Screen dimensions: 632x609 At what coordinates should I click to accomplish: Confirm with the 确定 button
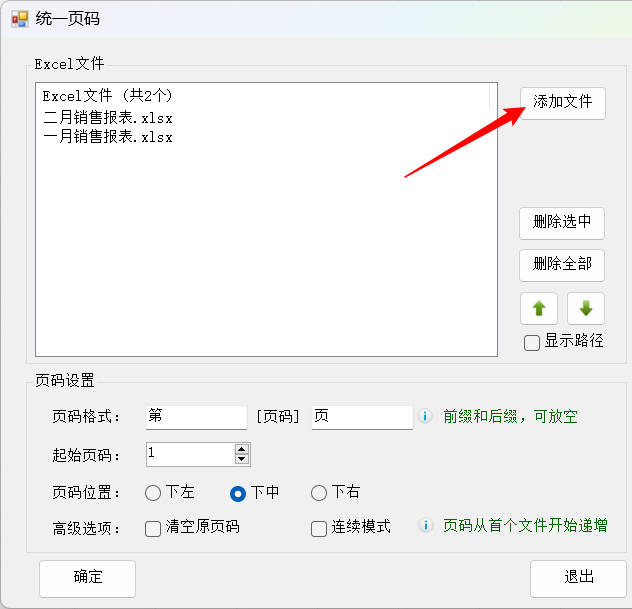(87, 577)
